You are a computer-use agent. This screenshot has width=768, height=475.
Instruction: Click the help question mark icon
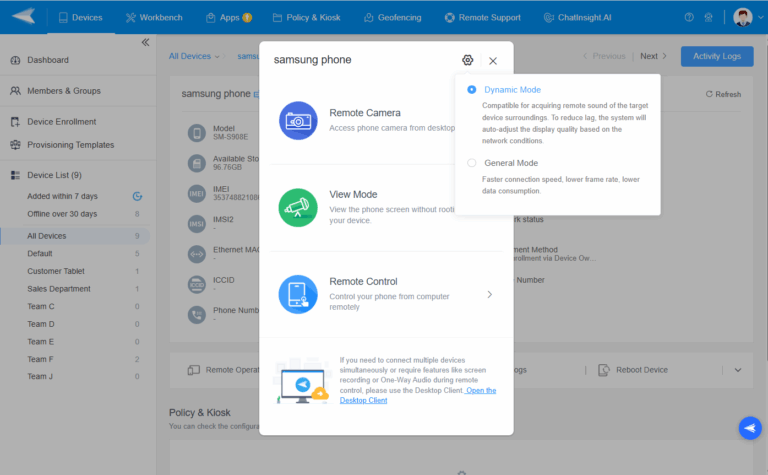click(689, 18)
